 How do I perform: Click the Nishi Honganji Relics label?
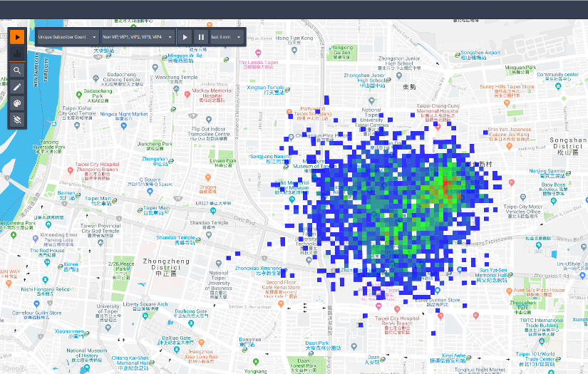[x=45, y=291]
